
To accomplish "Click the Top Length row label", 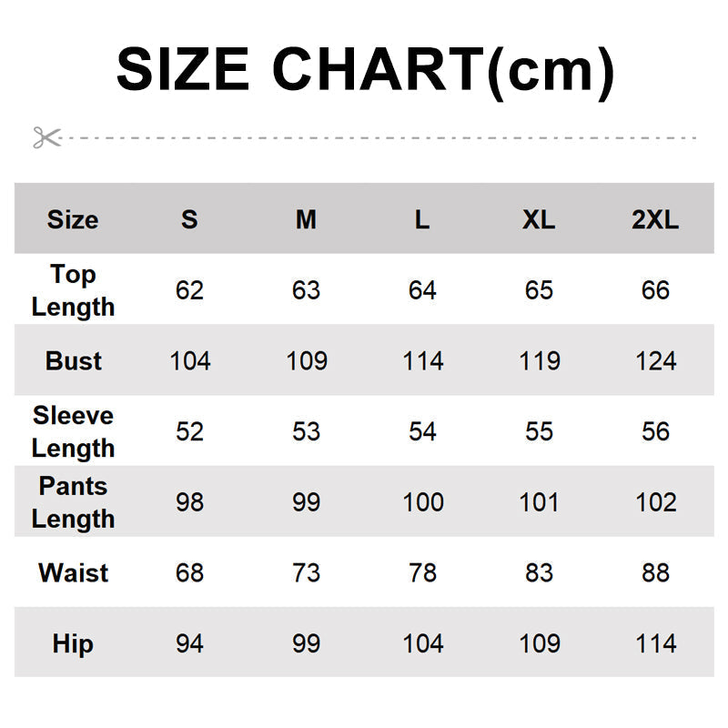I will 73,290.
